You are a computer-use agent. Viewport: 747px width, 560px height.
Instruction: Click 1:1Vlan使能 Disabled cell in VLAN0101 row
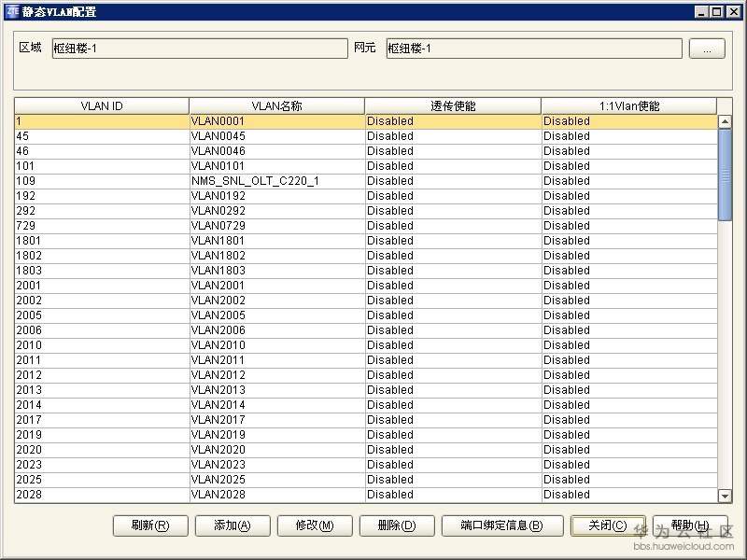(629, 166)
